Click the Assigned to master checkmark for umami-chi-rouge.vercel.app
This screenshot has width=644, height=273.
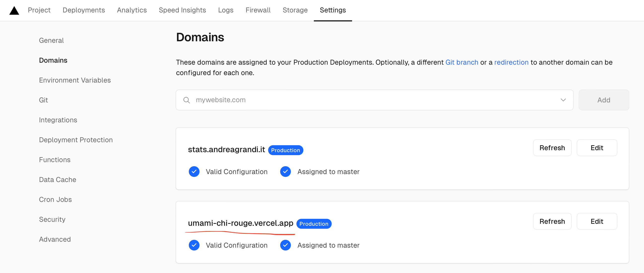click(x=285, y=245)
